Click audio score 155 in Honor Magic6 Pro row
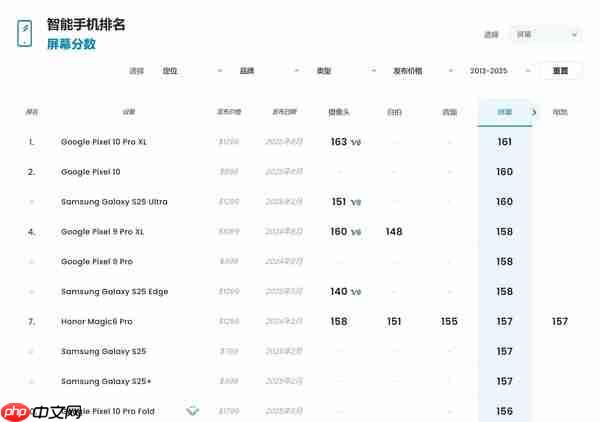The image size is (600, 422). [x=449, y=321]
